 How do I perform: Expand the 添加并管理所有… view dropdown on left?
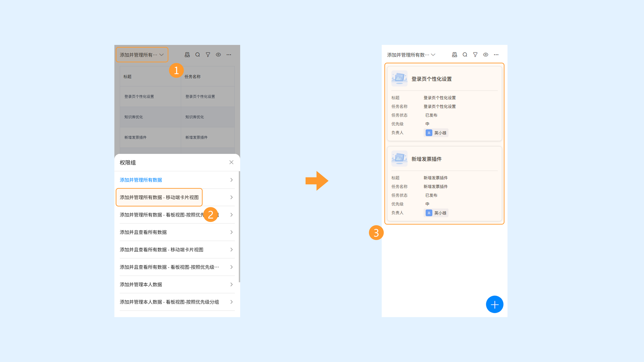[142, 55]
